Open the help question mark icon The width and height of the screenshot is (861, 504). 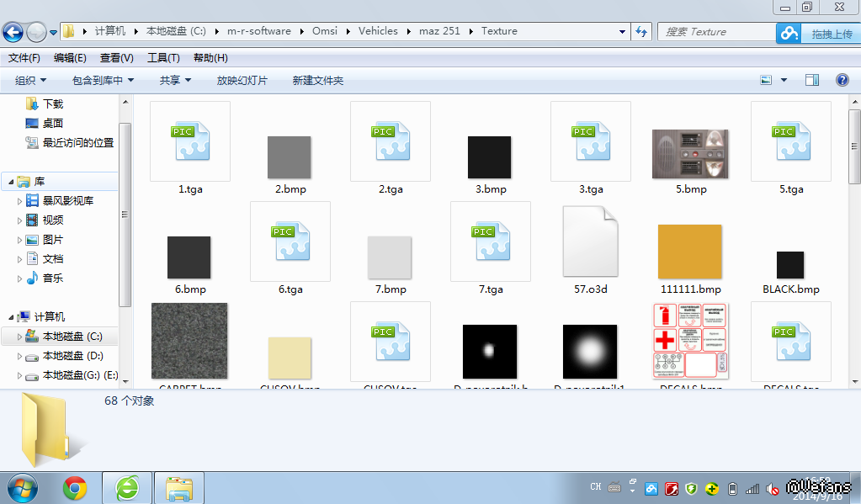pos(842,80)
